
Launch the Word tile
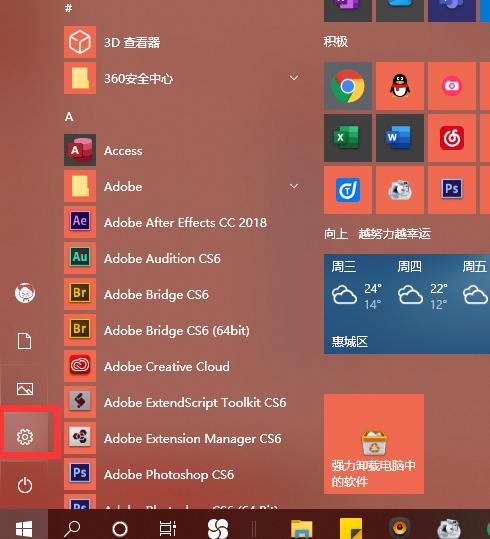click(400, 138)
